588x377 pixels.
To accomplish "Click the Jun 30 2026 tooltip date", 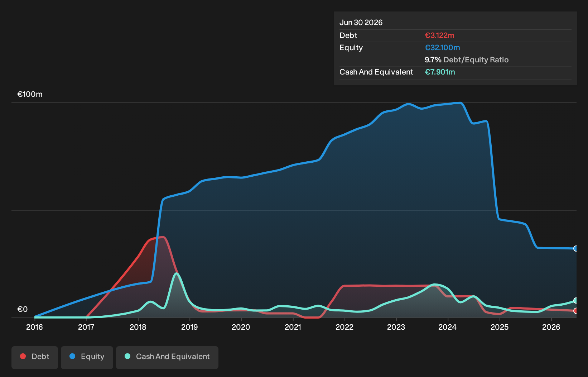I will [x=361, y=23].
